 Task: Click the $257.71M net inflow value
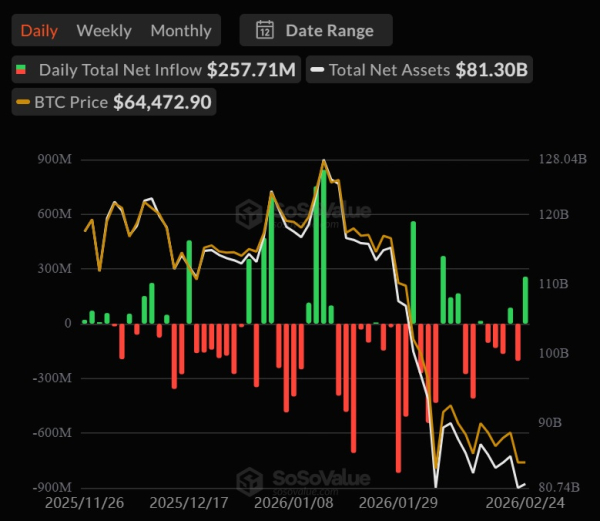(251, 71)
